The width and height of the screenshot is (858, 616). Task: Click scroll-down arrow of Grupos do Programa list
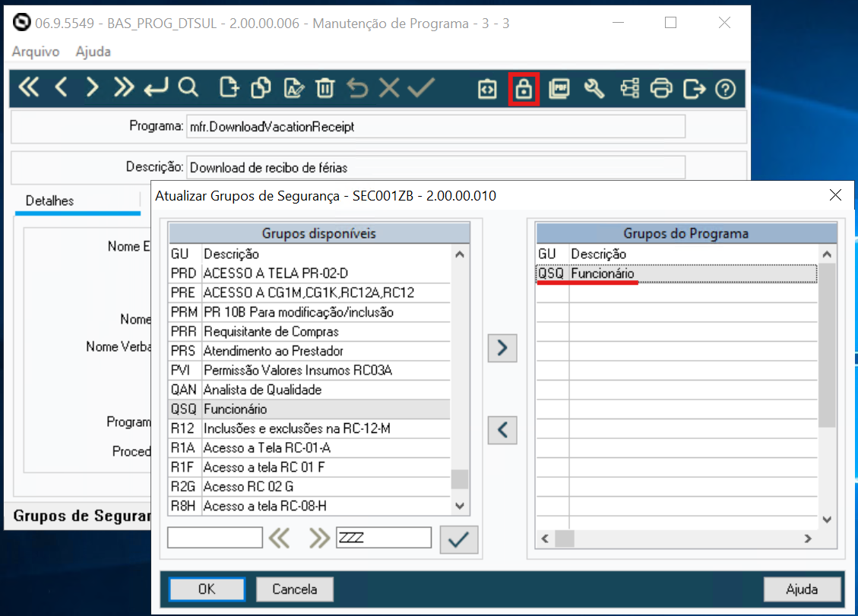coord(827,520)
